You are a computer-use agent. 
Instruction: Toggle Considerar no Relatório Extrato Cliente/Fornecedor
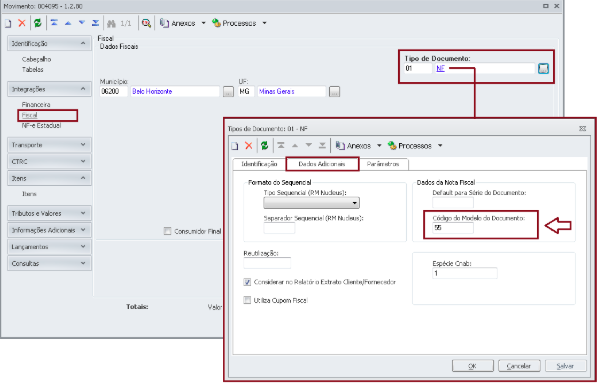pyautogui.click(x=247, y=282)
